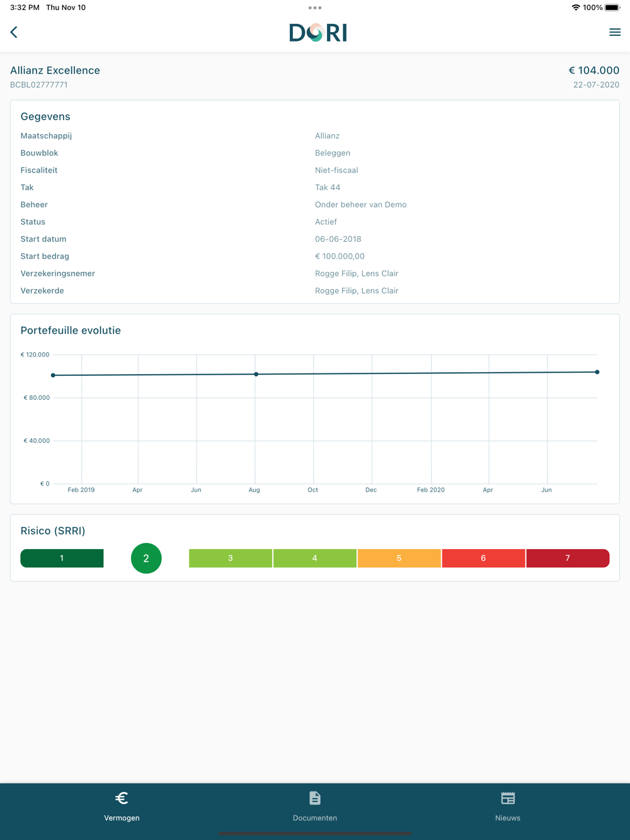Tap the Status value Actief

(326, 222)
